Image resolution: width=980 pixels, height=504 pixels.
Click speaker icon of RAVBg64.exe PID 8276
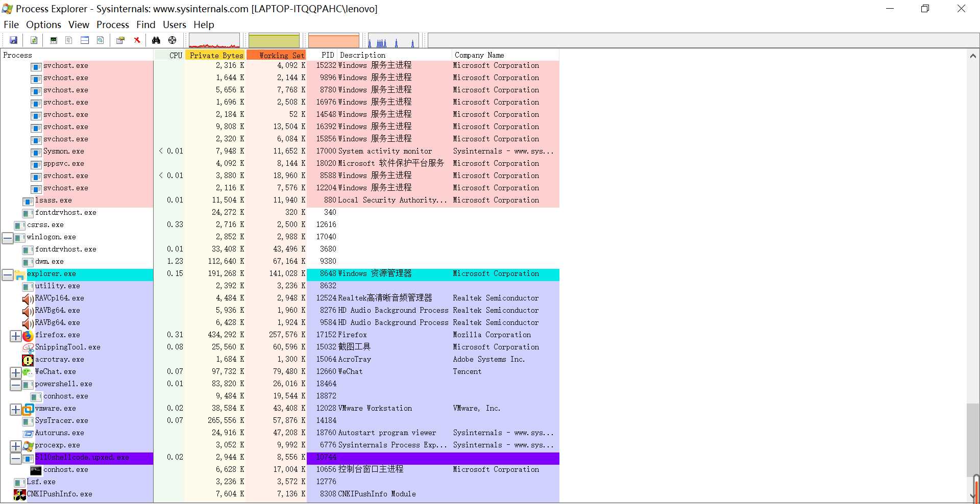(28, 311)
